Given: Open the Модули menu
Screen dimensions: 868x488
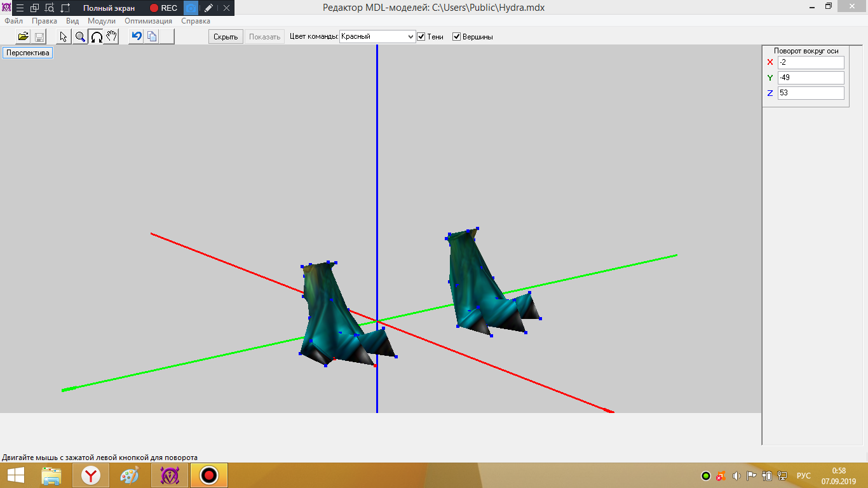Looking at the screenshot, I should tap(102, 21).
